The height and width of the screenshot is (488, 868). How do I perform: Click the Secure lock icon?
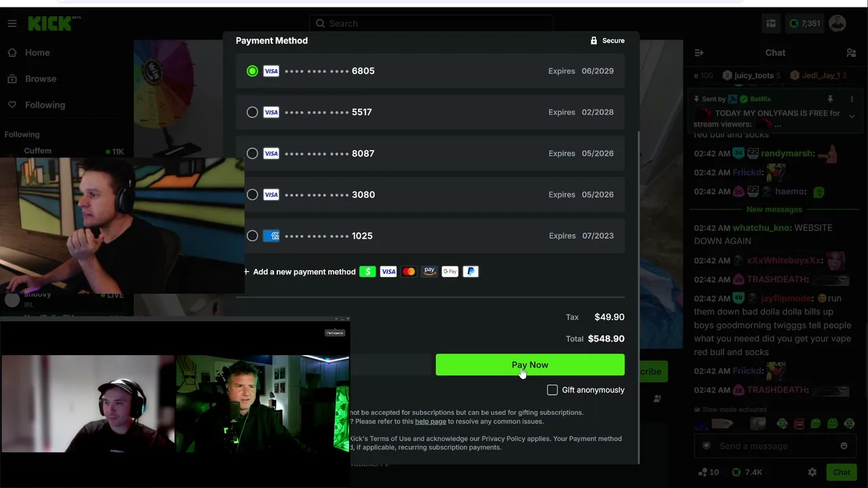(594, 41)
